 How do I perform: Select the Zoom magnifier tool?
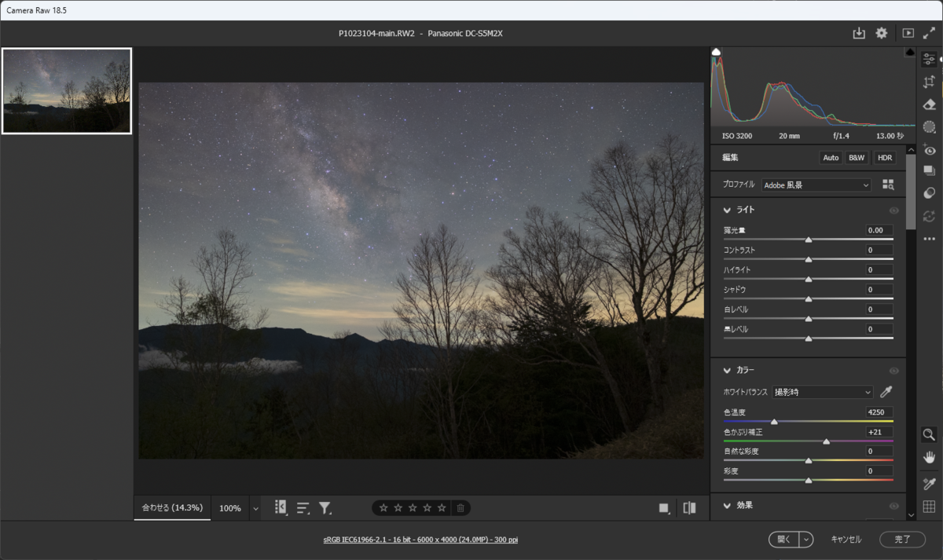(929, 434)
